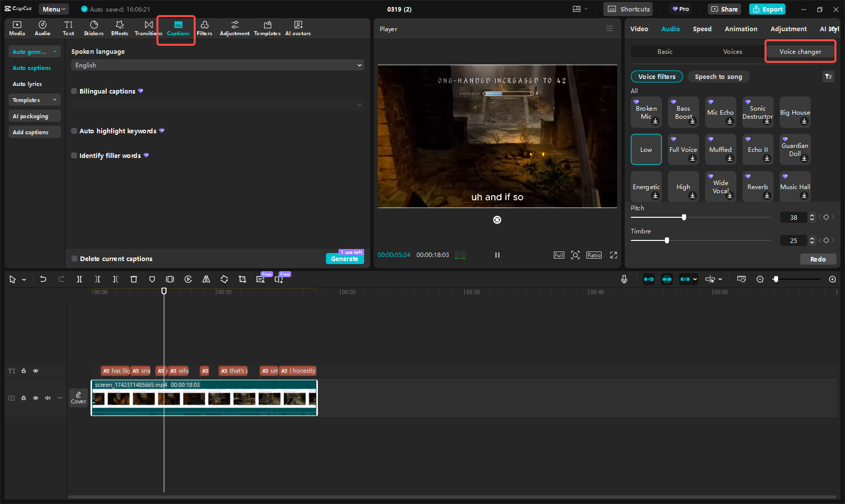Select the Mirror flip icon in timeline toolbar
The width and height of the screenshot is (845, 504).
[206, 279]
